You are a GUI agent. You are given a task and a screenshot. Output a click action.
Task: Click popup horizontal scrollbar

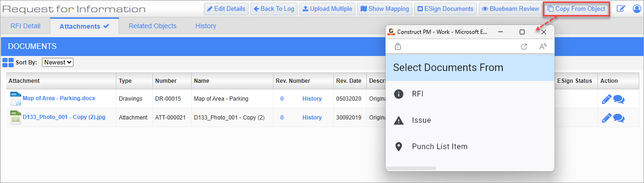[411, 168]
